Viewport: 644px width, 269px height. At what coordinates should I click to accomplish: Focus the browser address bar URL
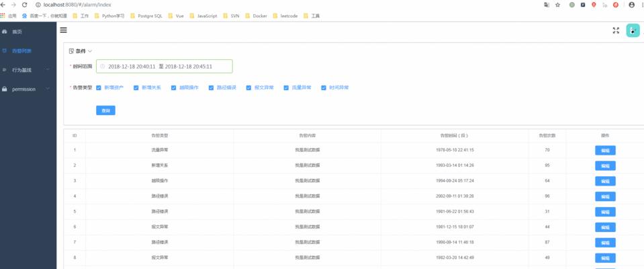tap(77, 5)
